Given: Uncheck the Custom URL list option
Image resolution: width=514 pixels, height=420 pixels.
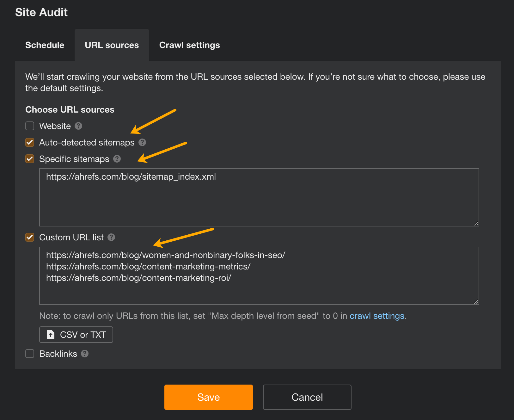Looking at the screenshot, I should pos(29,237).
